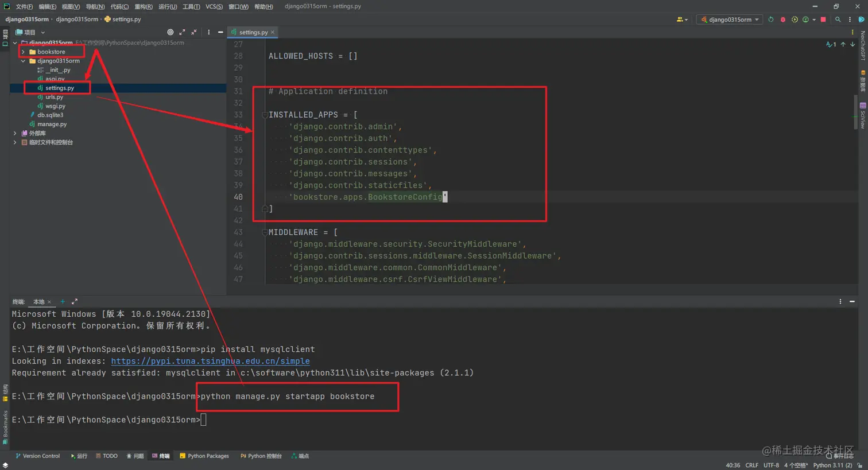Open the TODO tool window

point(107,456)
